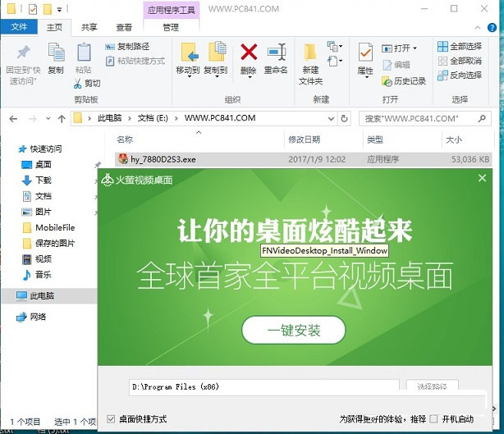Click the Paste clipboard icon
This screenshot has height=434, width=504.
(84, 52)
